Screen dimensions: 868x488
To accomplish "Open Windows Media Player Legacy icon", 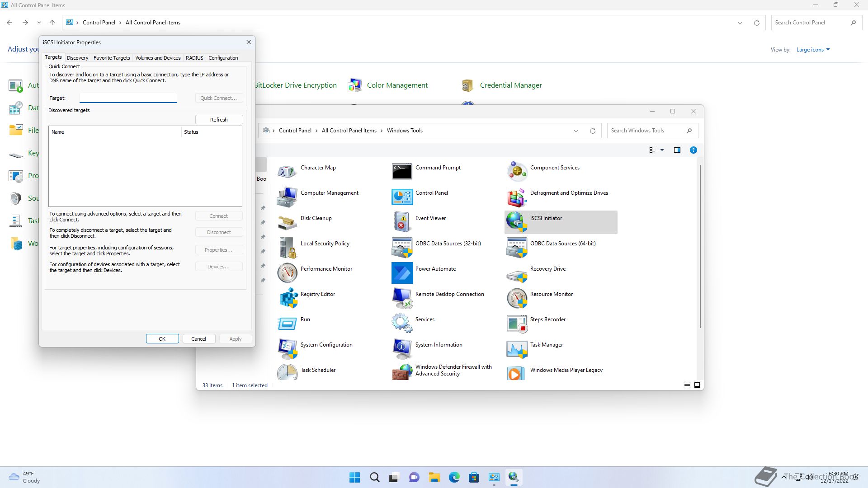I will tap(517, 372).
